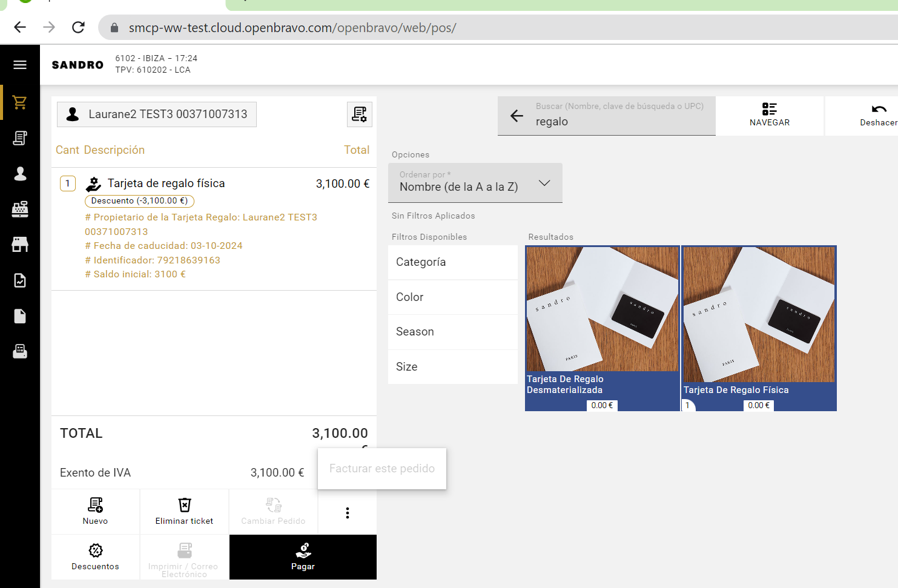898x588 pixels.
Task: Click the back arrow in search bar
Action: tap(517, 116)
